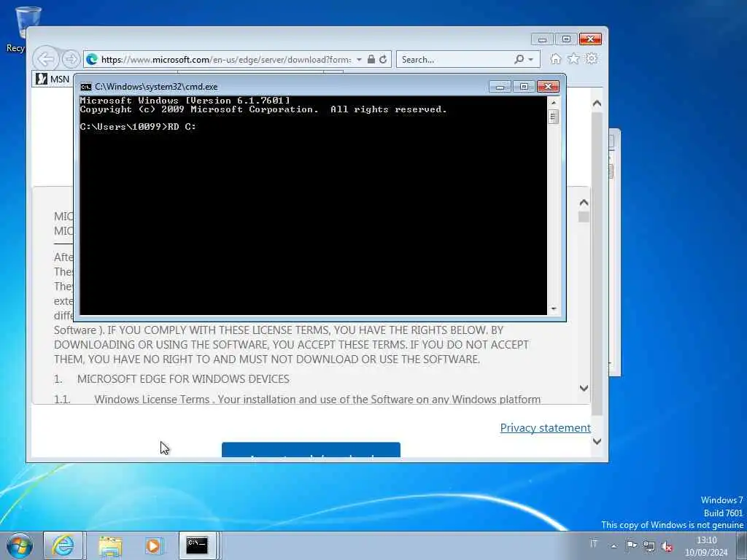
Task: Minimize the Internet Explorer window
Action: 542,39
